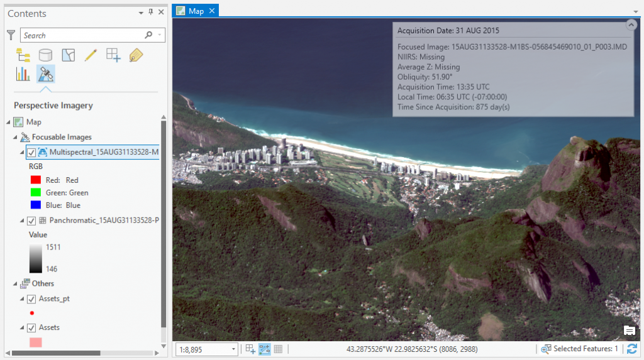Click the Search input field
The image size is (644, 360).
82,35
